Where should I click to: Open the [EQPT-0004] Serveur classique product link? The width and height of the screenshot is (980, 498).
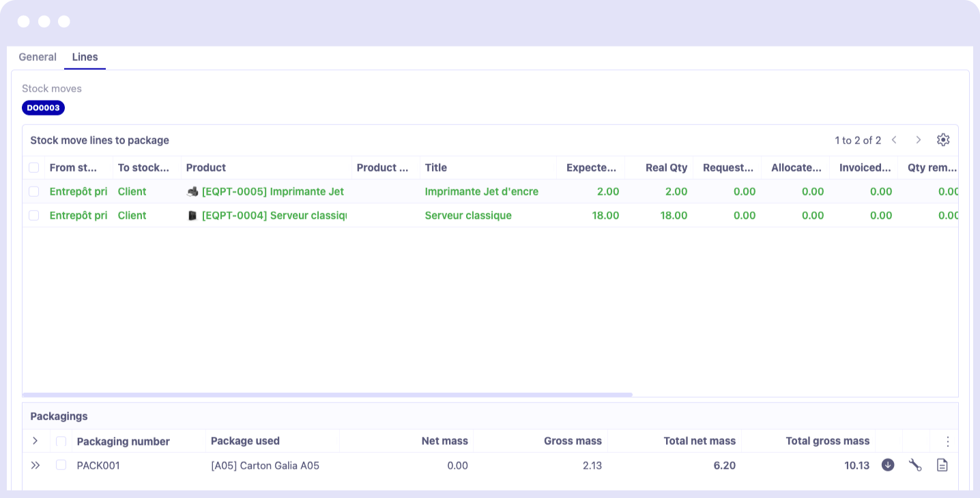point(274,215)
